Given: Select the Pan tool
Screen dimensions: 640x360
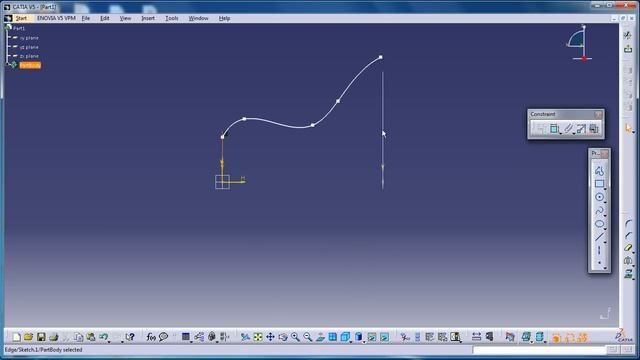Looking at the screenshot, I should (270, 337).
